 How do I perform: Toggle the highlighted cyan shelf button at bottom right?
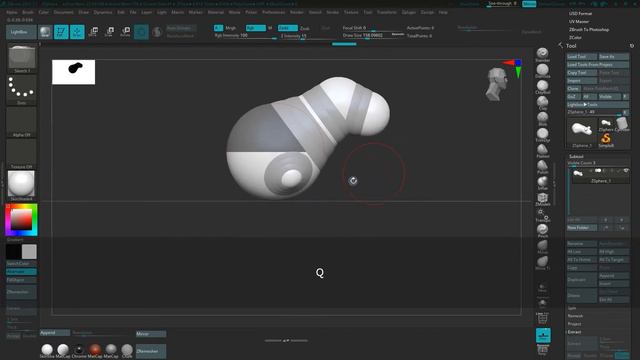tap(543, 335)
